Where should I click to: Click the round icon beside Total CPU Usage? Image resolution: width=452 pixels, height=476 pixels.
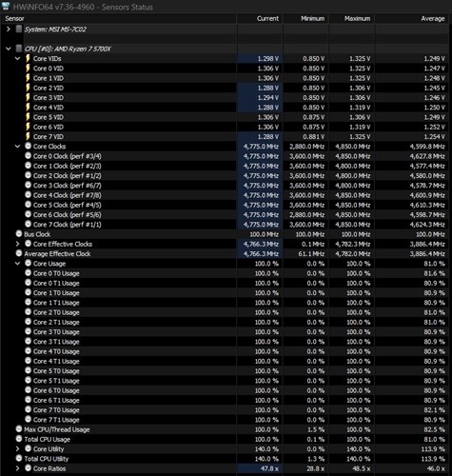coord(19,439)
